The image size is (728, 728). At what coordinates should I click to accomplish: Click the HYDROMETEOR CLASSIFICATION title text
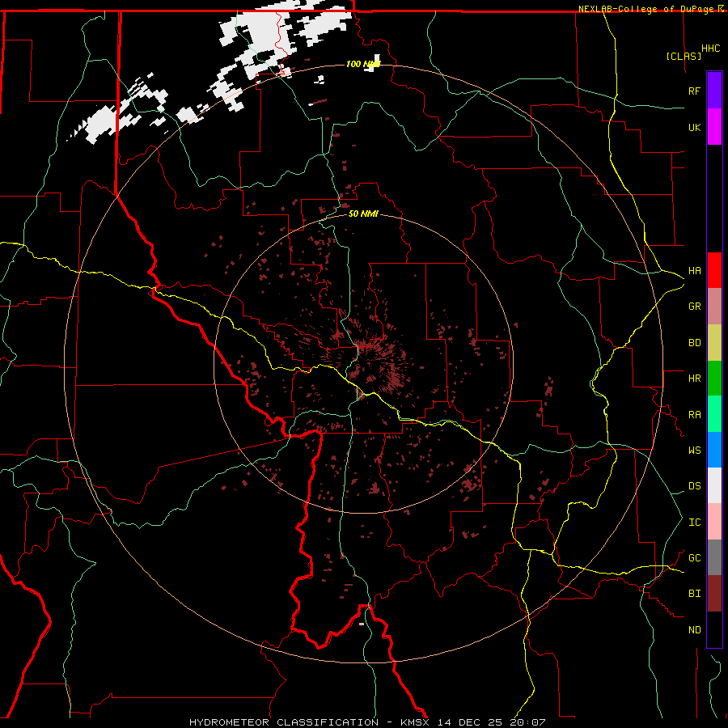pyautogui.click(x=284, y=722)
